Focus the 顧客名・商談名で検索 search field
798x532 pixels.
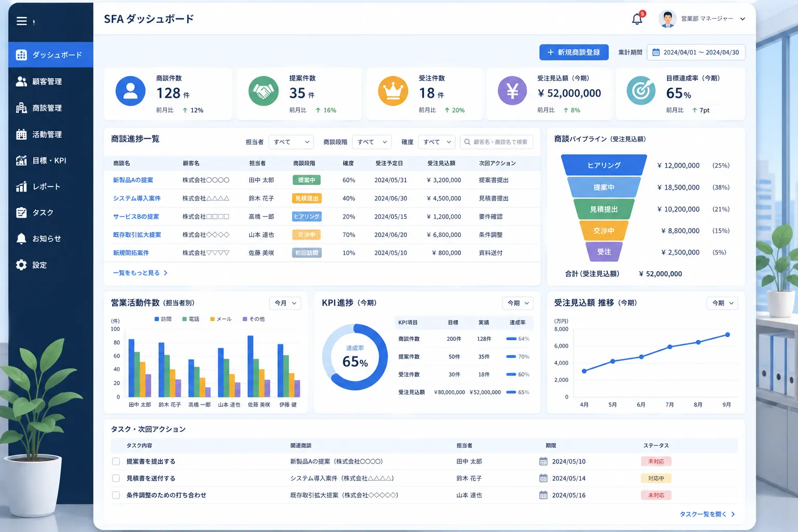pos(497,142)
